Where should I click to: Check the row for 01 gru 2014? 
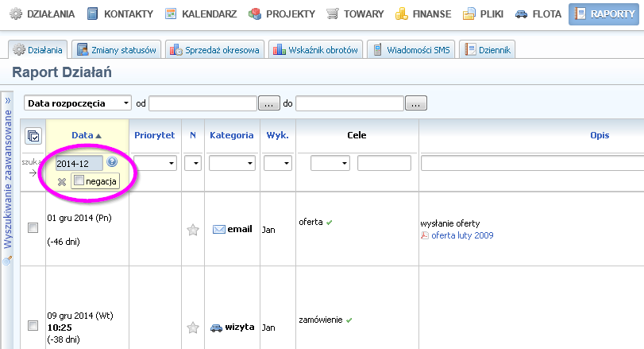33,228
